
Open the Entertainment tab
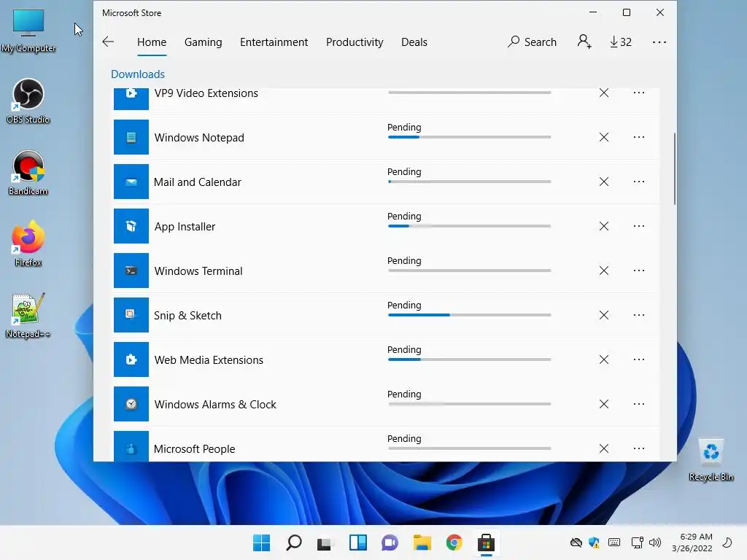(x=274, y=42)
